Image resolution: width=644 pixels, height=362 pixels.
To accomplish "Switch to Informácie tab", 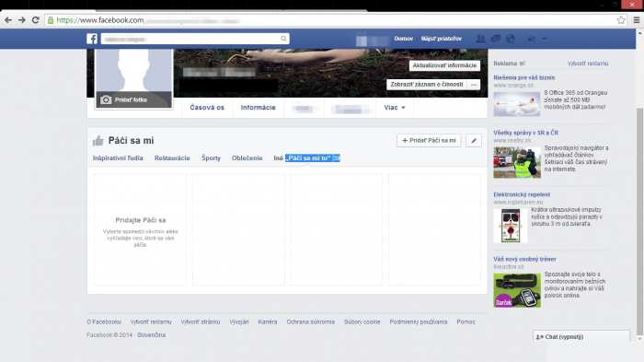I will (x=258, y=108).
